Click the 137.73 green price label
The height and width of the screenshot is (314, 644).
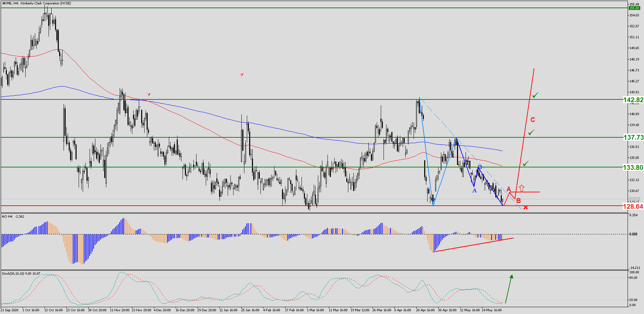[633, 137]
